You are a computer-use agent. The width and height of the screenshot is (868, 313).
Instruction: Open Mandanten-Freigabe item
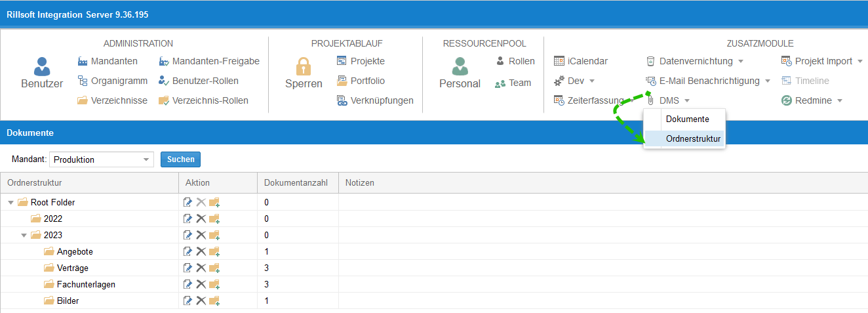click(x=209, y=61)
